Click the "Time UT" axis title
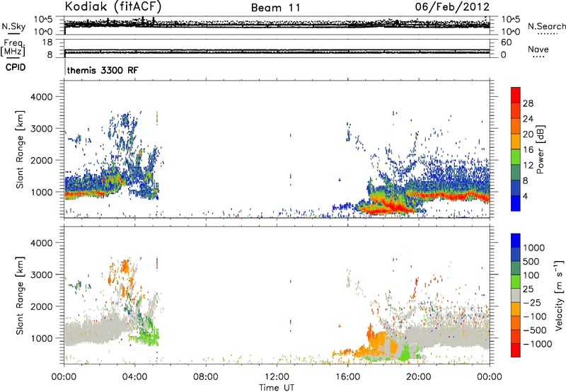Screen dimensions: 566x392 click(x=277, y=388)
